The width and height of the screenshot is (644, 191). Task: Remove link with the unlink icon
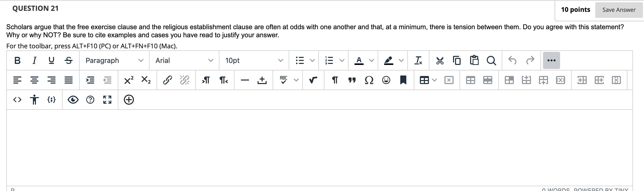coord(185,80)
